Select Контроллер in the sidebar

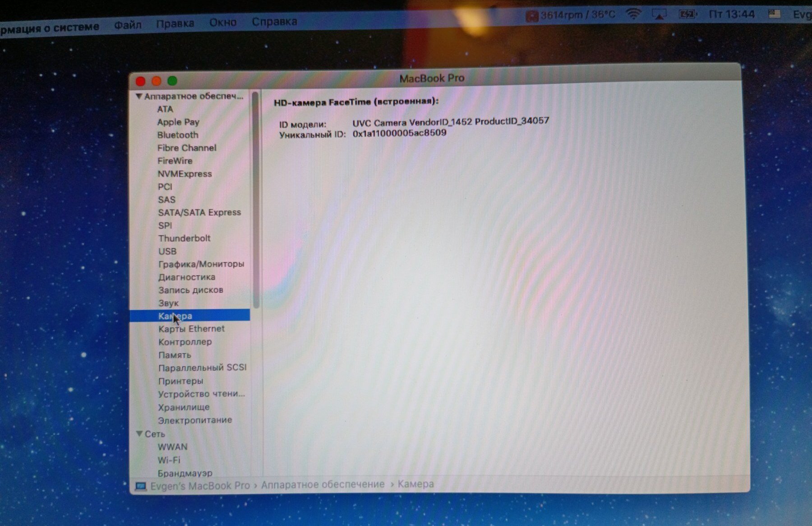(x=185, y=342)
